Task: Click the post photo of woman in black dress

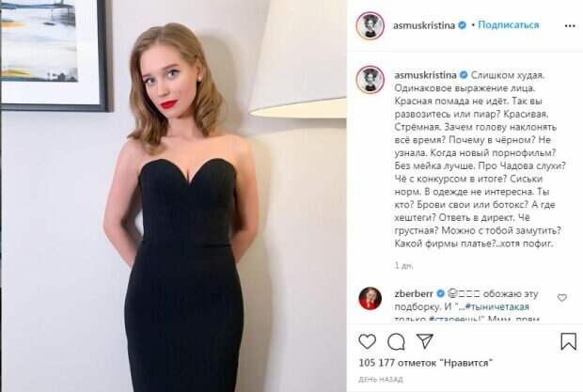Action: (174, 196)
